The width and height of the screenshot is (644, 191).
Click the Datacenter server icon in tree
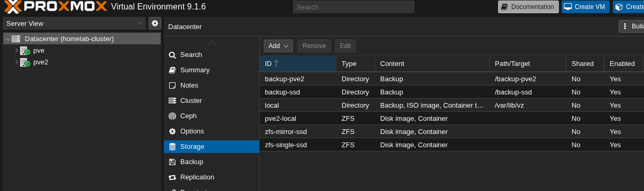tap(16, 39)
